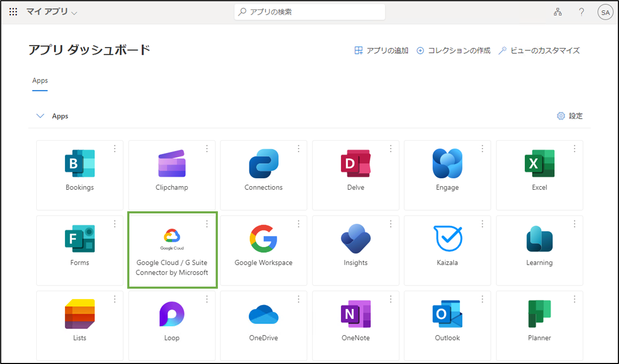The height and width of the screenshot is (364, 619).
Task: Launch the OneDrive app icon
Action: [x=264, y=314]
